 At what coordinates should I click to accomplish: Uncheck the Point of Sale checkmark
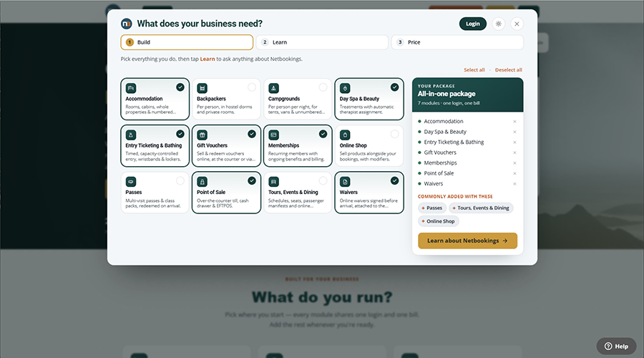click(252, 181)
